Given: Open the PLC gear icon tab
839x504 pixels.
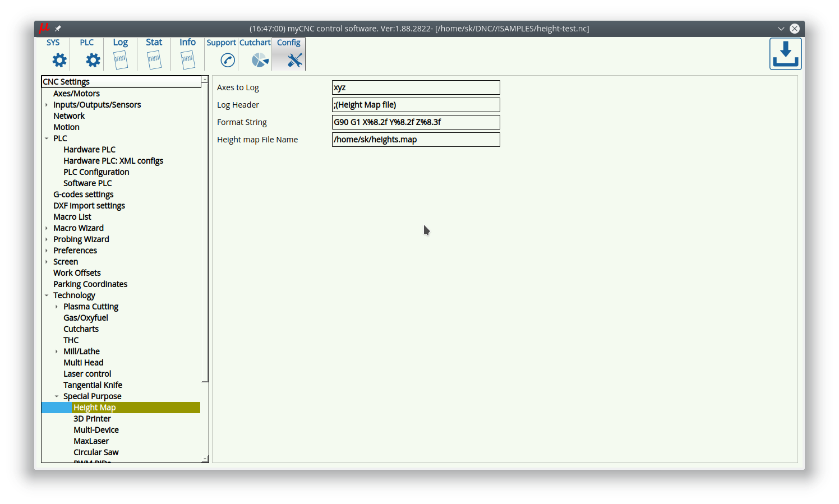Looking at the screenshot, I should (93, 60).
